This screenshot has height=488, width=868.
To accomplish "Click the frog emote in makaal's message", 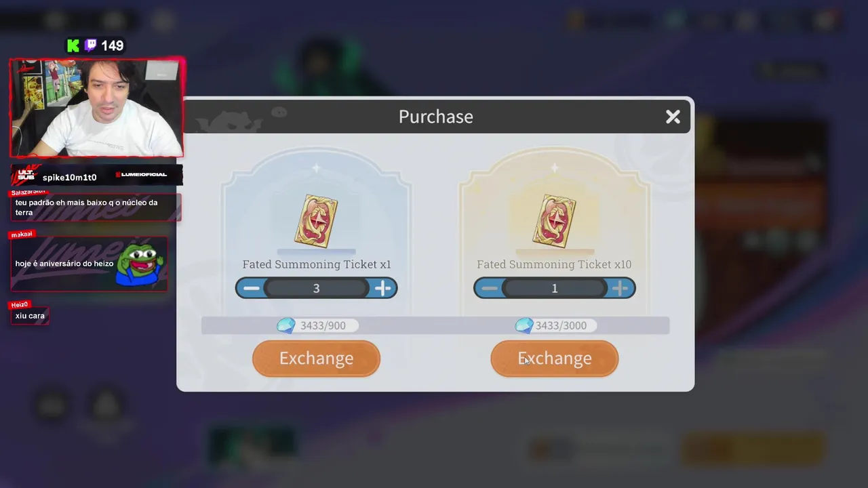I will click(x=140, y=264).
